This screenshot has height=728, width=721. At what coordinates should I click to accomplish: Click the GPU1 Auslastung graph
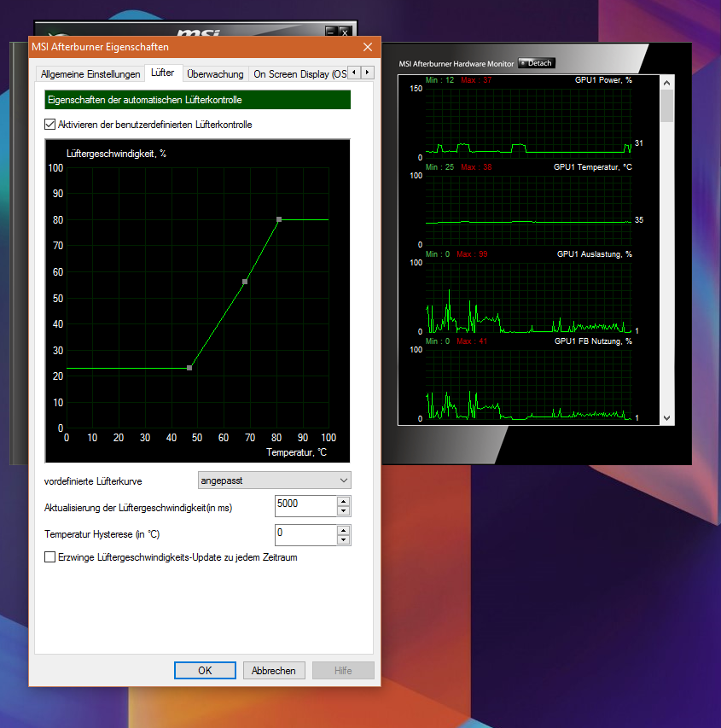(528, 298)
